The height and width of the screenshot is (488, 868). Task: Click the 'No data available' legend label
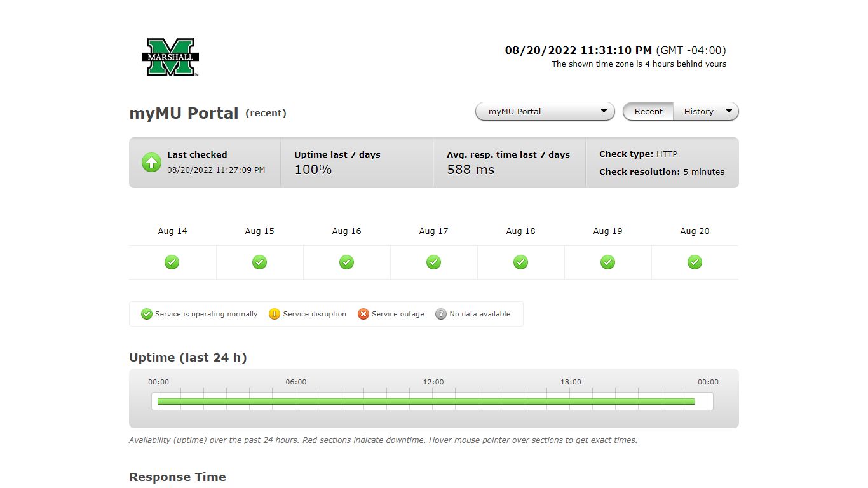pyautogui.click(x=480, y=314)
